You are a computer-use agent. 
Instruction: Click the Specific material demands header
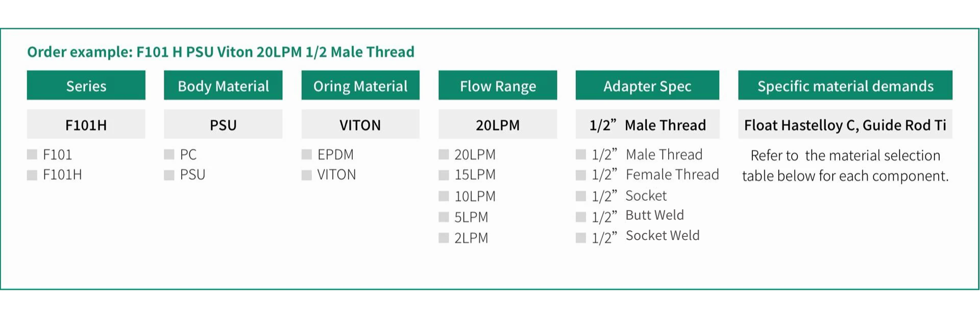click(845, 85)
